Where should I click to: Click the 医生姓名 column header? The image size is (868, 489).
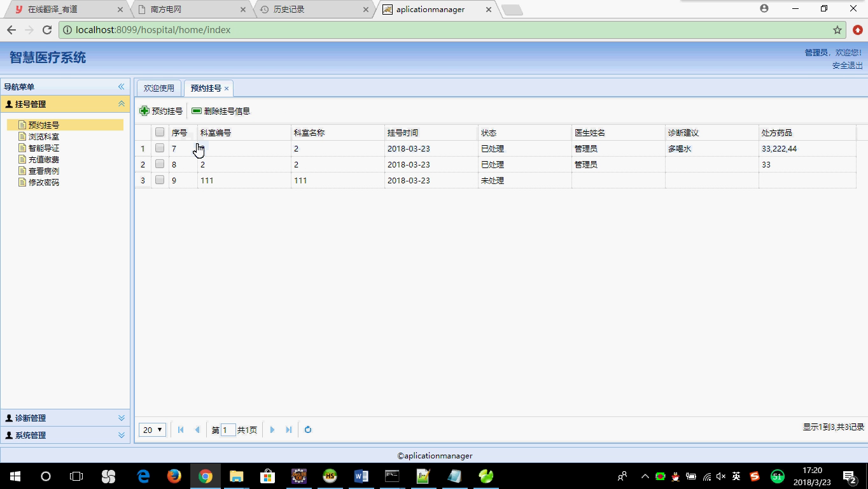tap(619, 132)
